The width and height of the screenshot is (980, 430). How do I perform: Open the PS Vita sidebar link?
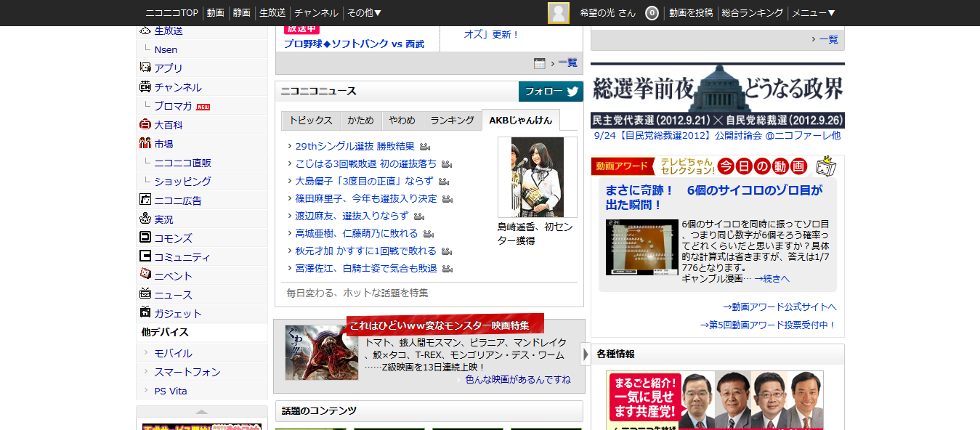click(x=171, y=391)
